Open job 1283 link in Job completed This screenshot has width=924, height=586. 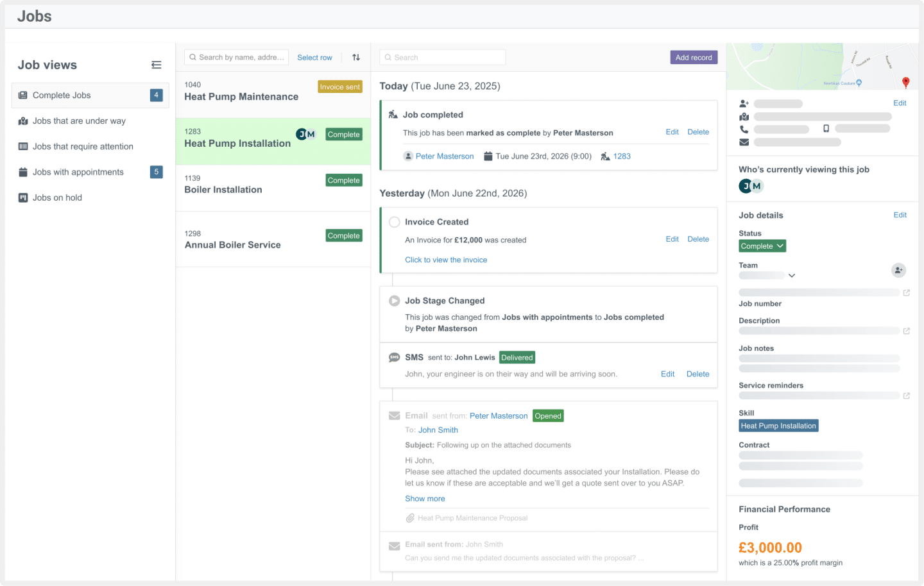pos(622,156)
